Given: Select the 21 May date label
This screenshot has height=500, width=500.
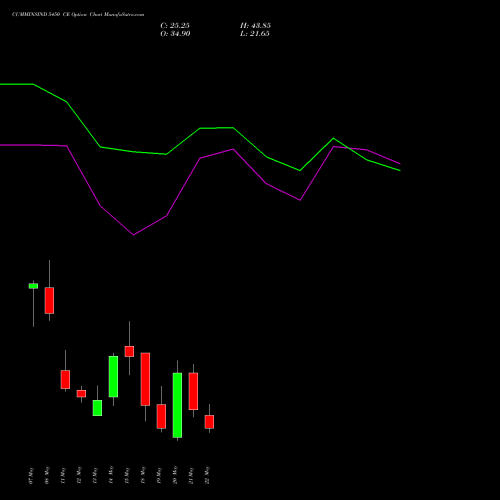Looking at the screenshot, I should tap(191, 476).
